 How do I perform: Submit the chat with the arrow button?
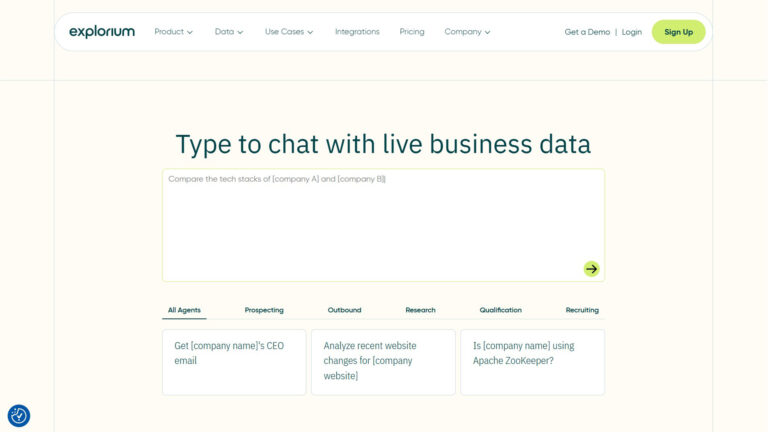(x=591, y=269)
